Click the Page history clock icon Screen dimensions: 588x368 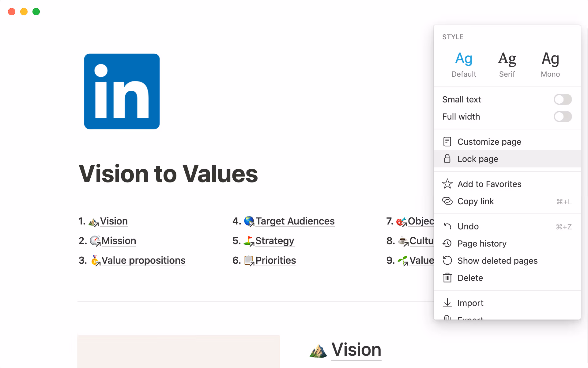[447, 243]
